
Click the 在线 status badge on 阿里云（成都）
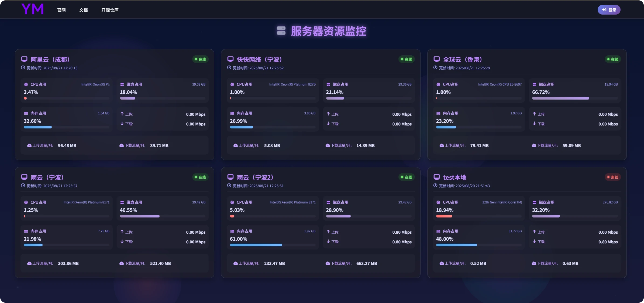coord(200,59)
